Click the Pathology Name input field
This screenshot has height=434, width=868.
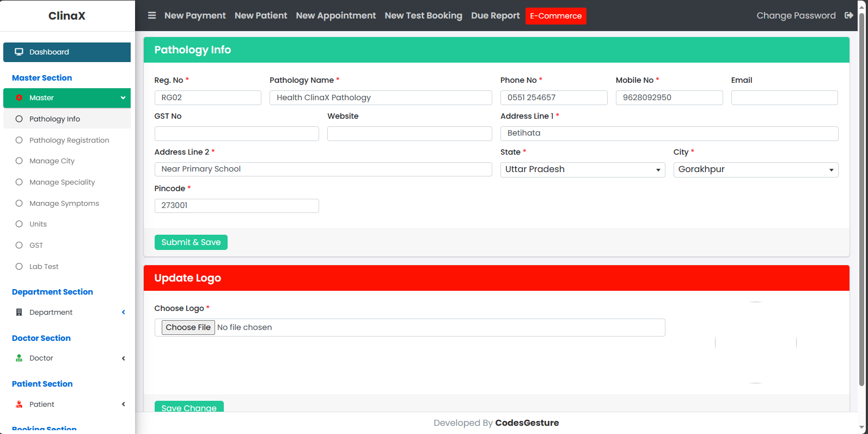[381, 98]
